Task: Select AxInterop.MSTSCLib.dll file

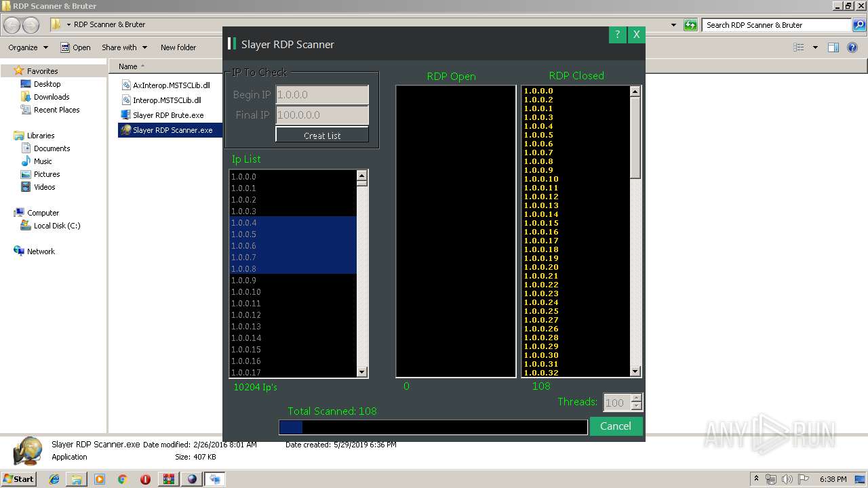Action: (165, 85)
